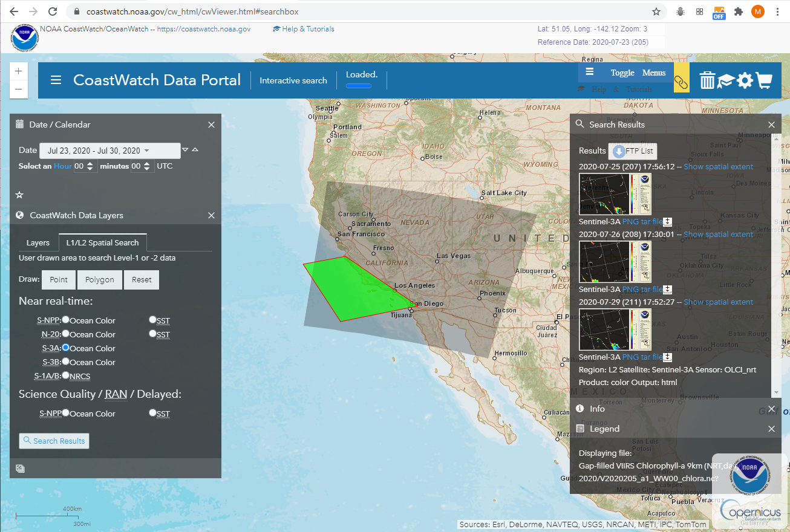Download the 2020-07-29 Sentinel-3A tar file icon
This screenshot has height=532, width=790.
click(x=667, y=357)
